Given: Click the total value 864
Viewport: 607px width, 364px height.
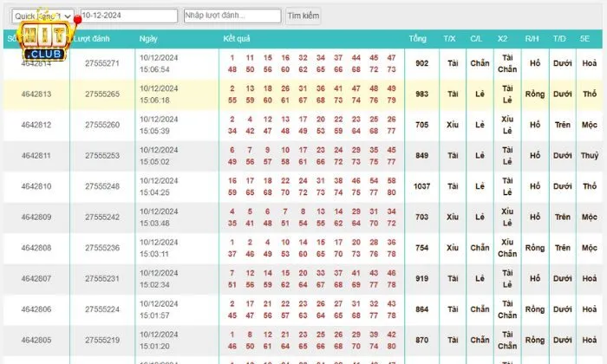Looking at the screenshot, I should 421,309.
